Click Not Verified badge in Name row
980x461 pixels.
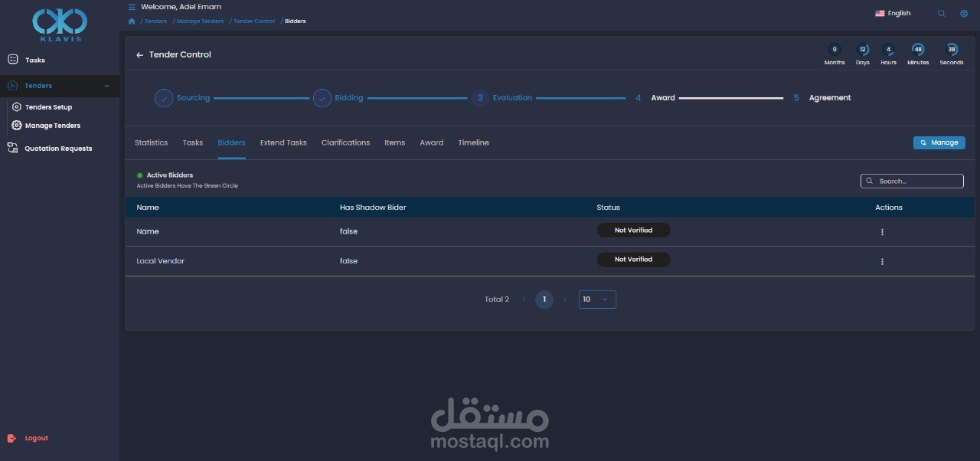634,230
